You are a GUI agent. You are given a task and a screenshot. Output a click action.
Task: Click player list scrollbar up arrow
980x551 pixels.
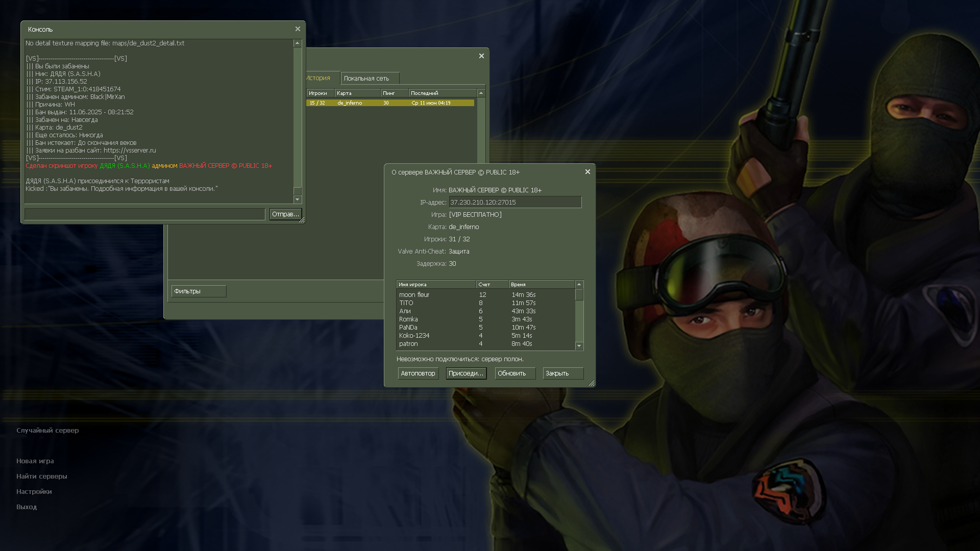coord(579,285)
